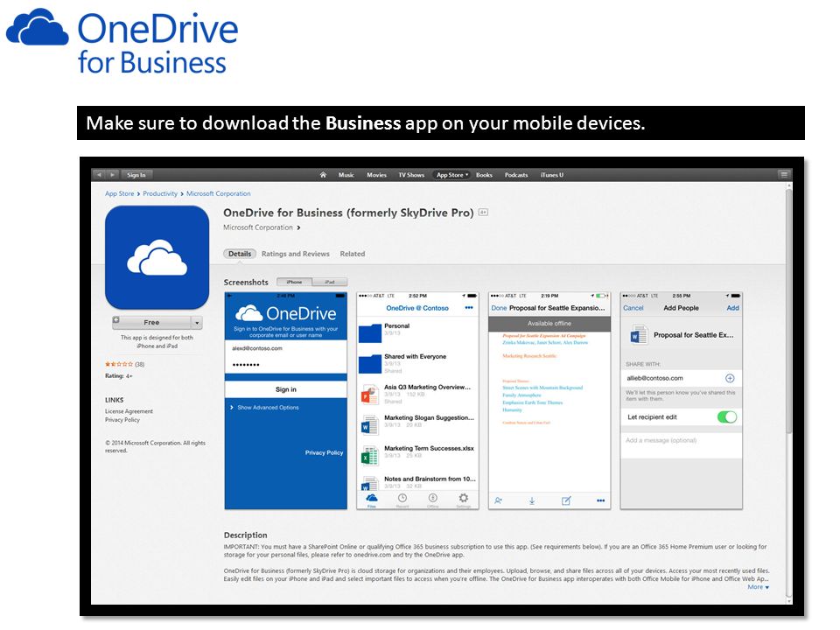Tap Add in the Add People screen
The image size is (840, 630).
(x=732, y=308)
